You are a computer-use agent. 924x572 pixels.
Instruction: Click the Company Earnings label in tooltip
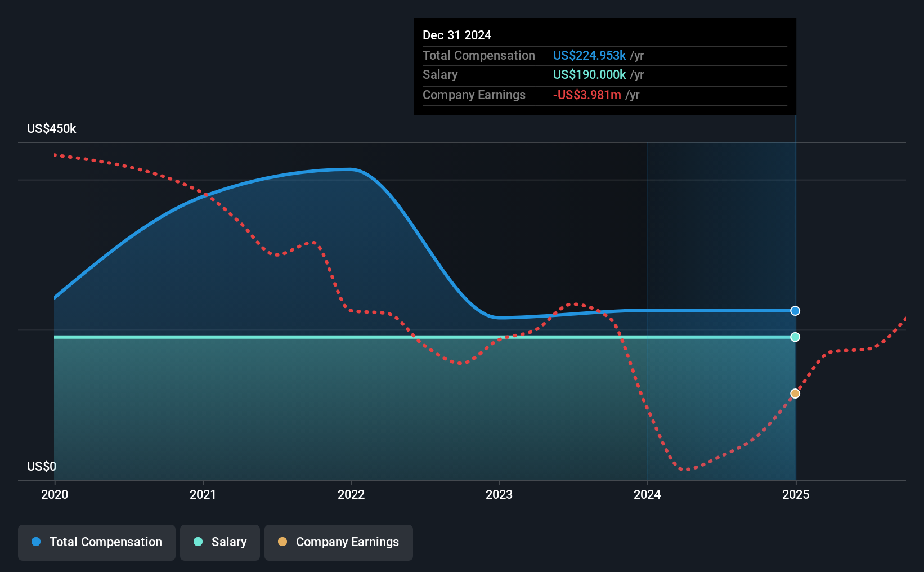coord(474,95)
